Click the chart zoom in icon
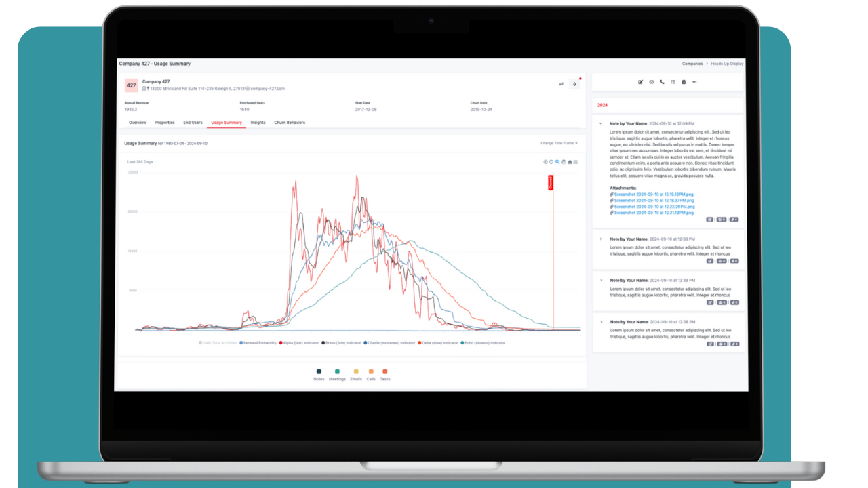This screenshot has width=868, height=488. (545, 162)
